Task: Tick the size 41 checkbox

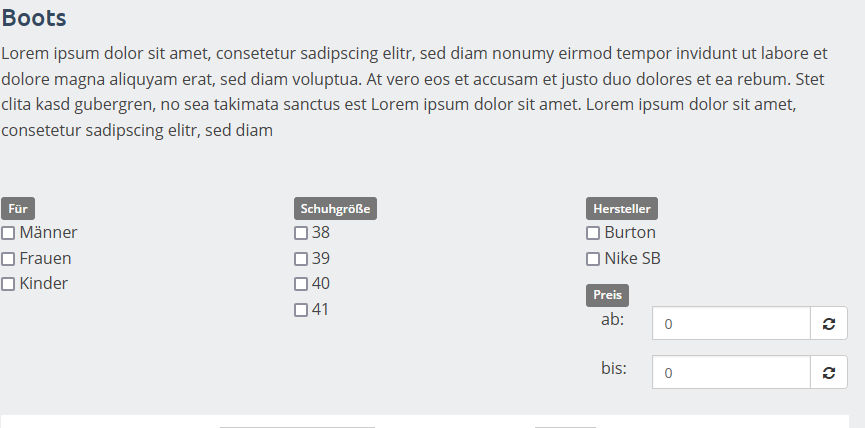Action: [x=301, y=310]
